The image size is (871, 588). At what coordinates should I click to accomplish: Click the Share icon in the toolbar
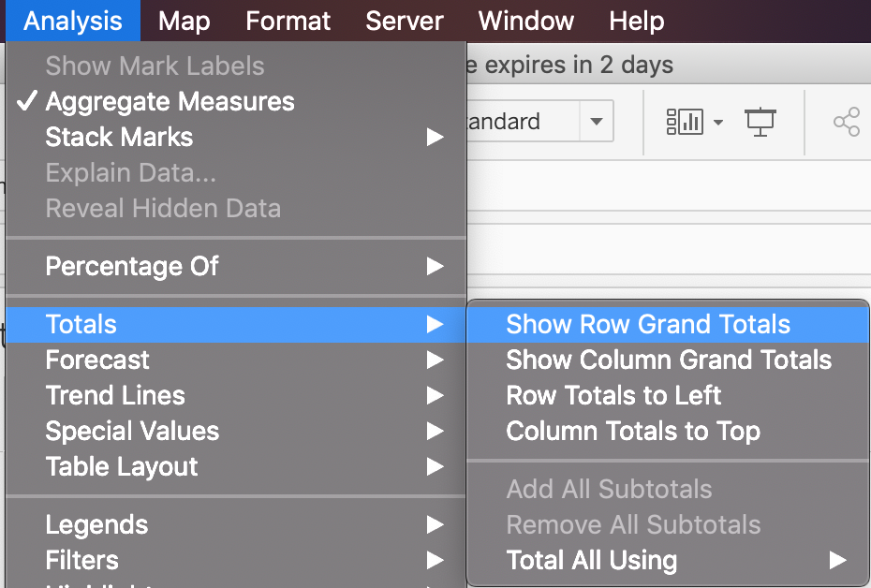click(x=846, y=122)
